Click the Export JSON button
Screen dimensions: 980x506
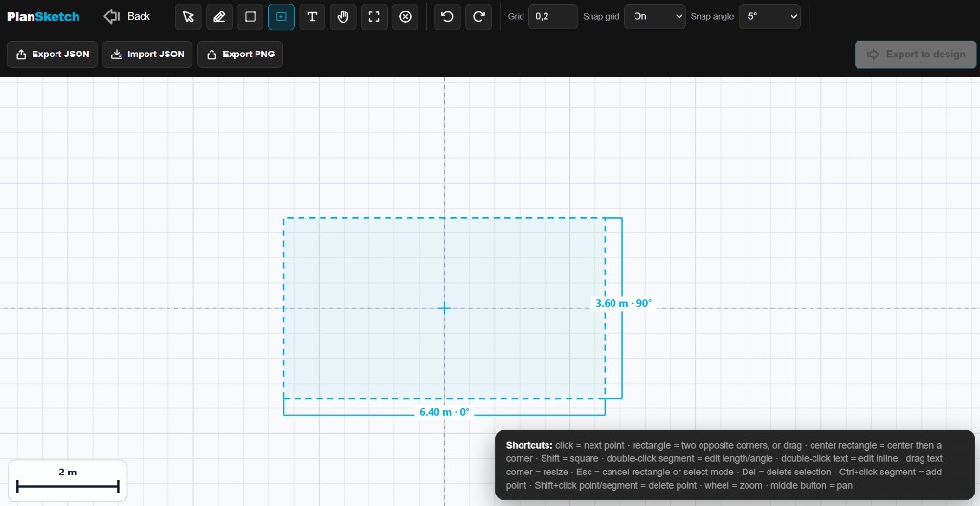[x=53, y=55]
